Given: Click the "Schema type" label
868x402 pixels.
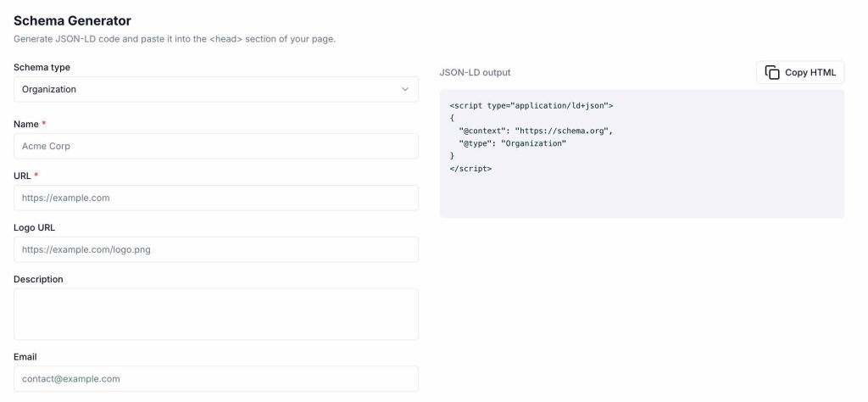Looking at the screenshot, I should pos(42,68).
